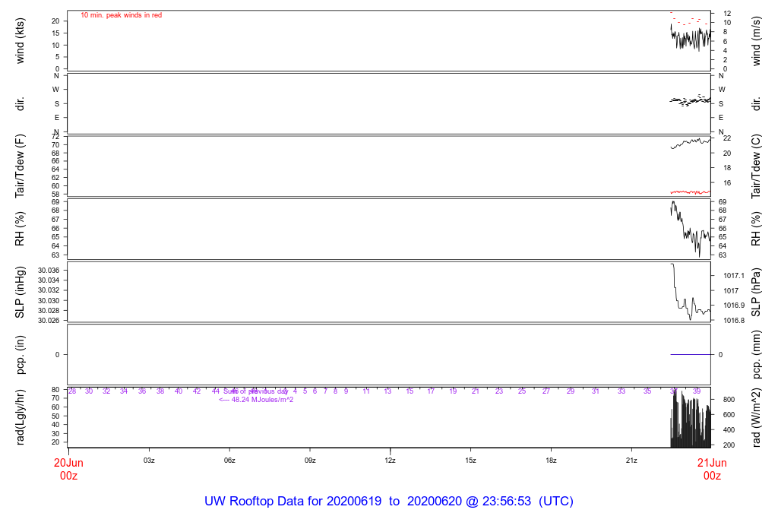Viewport: 778px width, 532px height.
Task: Click the 'pcp. (in)' axis label
Action: point(20,354)
